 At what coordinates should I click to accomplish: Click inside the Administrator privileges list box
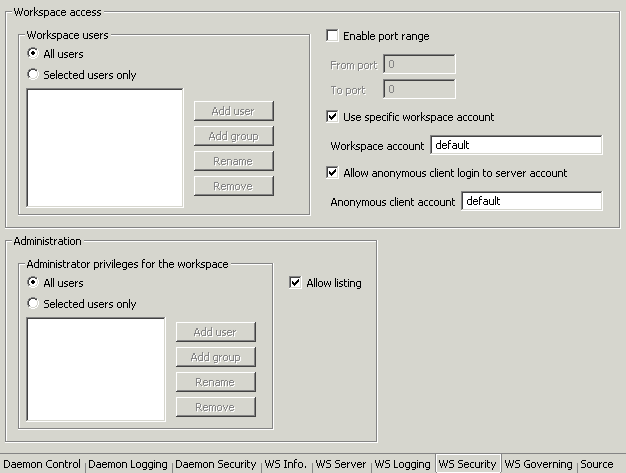click(96, 369)
